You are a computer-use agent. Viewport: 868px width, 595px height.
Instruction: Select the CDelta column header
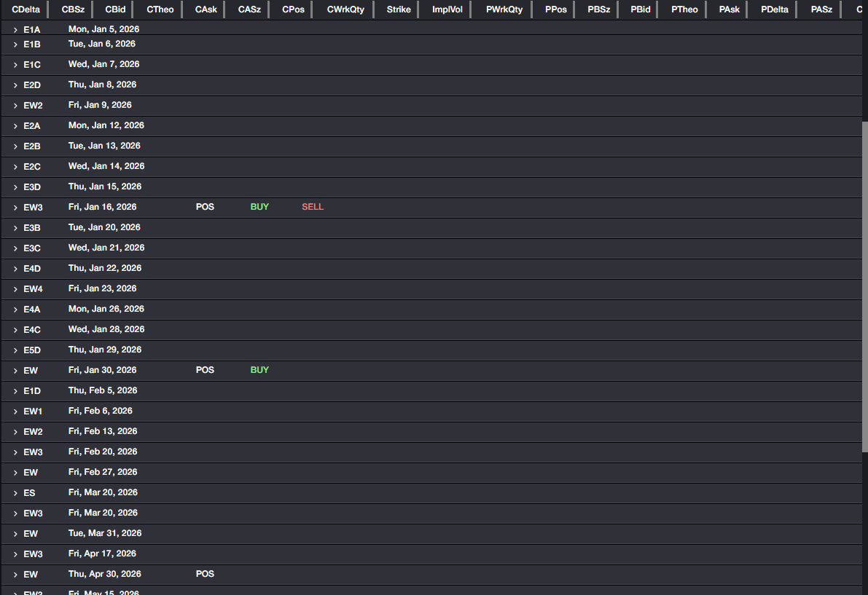(26, 9)
